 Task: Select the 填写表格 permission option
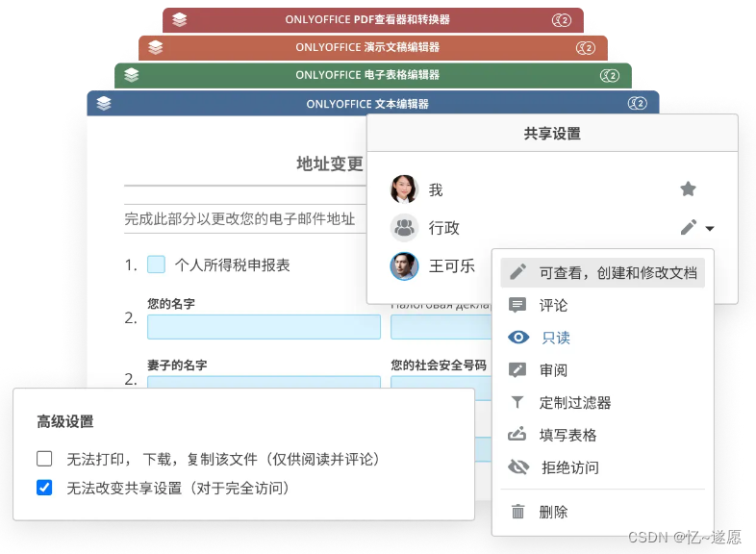(x=603, y=435)
